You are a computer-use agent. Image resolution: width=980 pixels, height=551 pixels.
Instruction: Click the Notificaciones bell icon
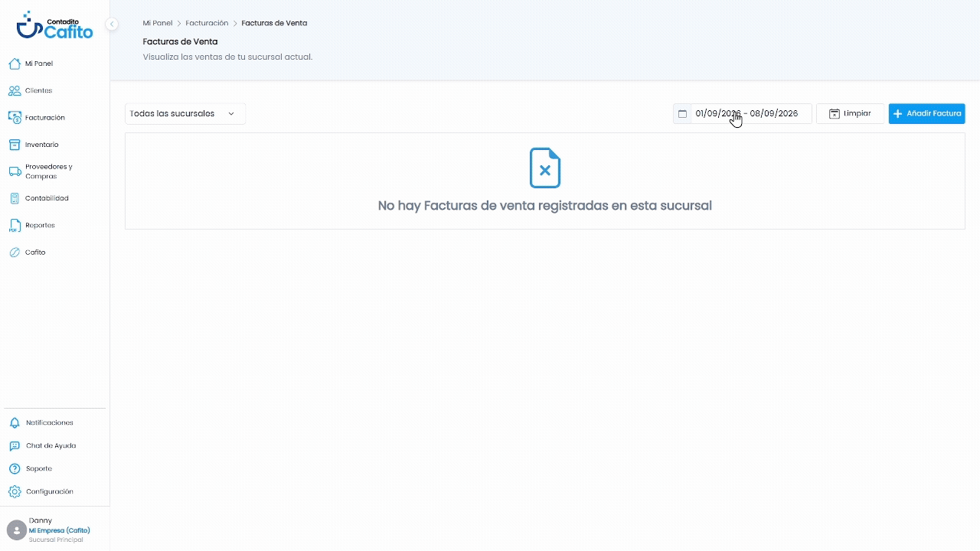[15, 422]
